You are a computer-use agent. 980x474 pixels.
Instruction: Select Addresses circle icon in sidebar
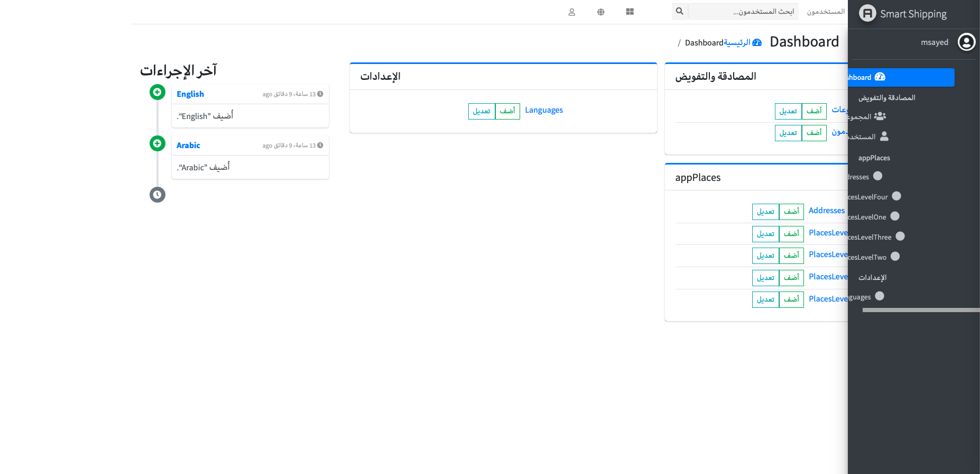point(878,176)
